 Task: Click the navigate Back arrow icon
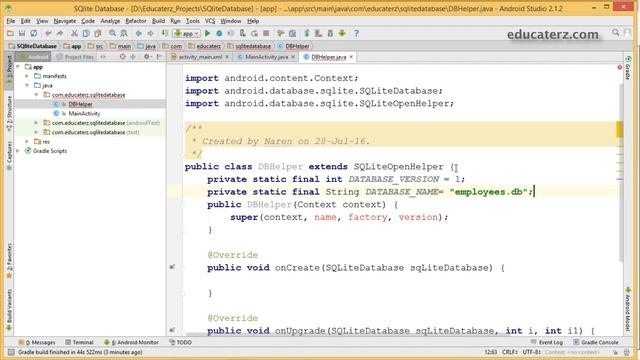[x=139, y=33]
